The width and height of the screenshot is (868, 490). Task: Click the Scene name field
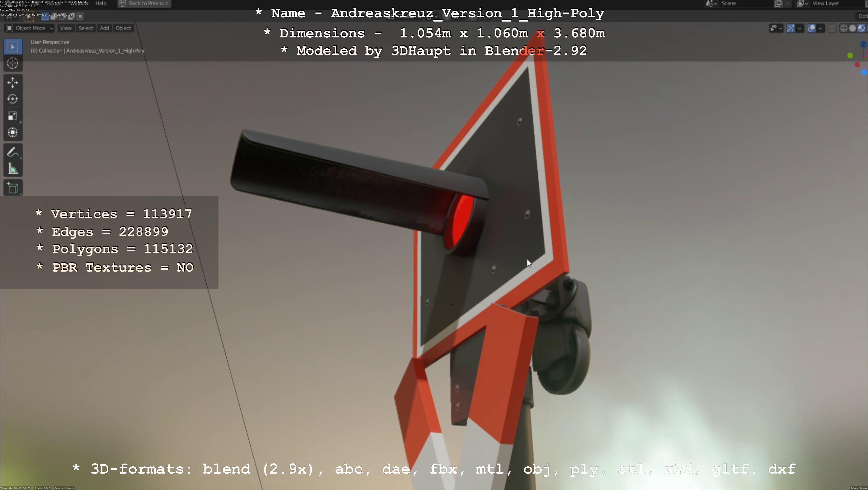pos(746,3)
